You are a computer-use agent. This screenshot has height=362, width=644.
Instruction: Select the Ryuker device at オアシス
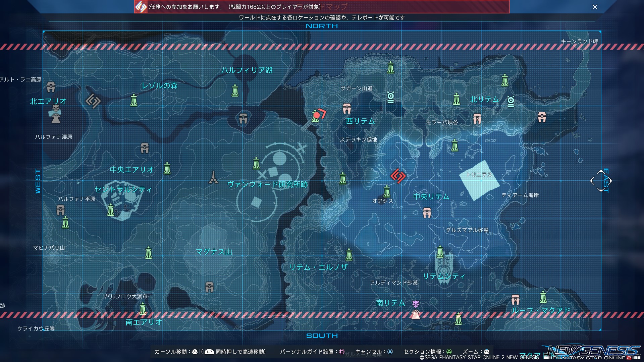tap(387, 191)
